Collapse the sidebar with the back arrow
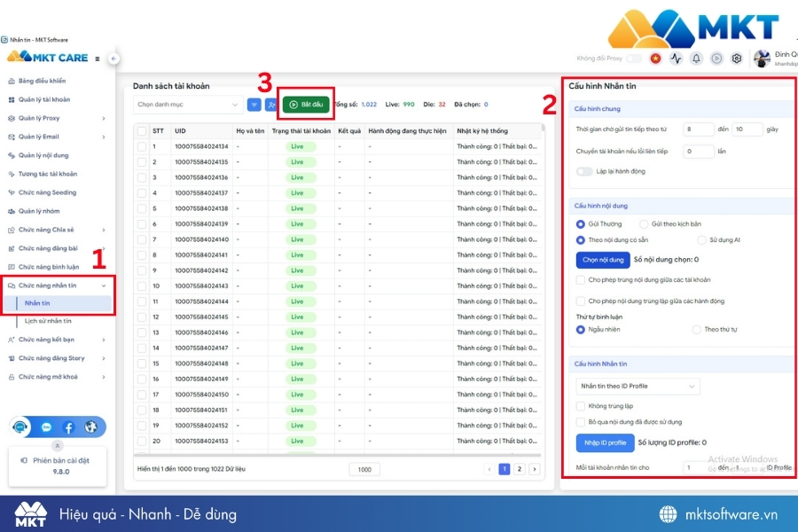 (x=113, y=59)
